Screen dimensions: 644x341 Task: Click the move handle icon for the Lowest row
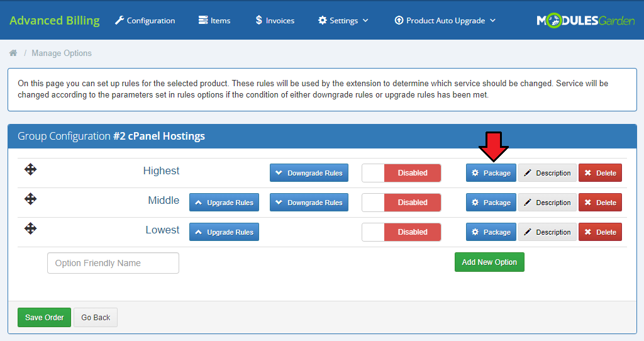click(x=30, y=228)
